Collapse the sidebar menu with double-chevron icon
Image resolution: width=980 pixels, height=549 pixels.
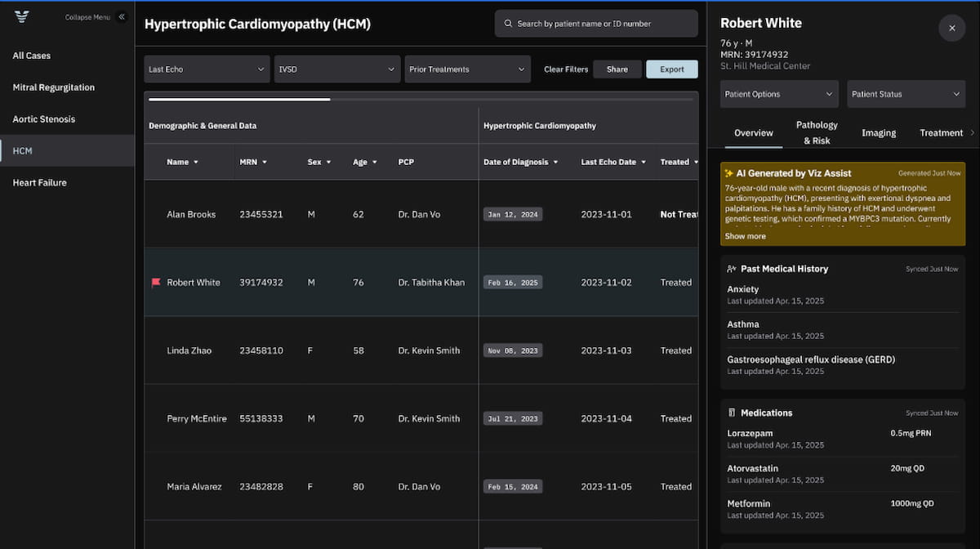pyautogui.click(x=122, y=16)
